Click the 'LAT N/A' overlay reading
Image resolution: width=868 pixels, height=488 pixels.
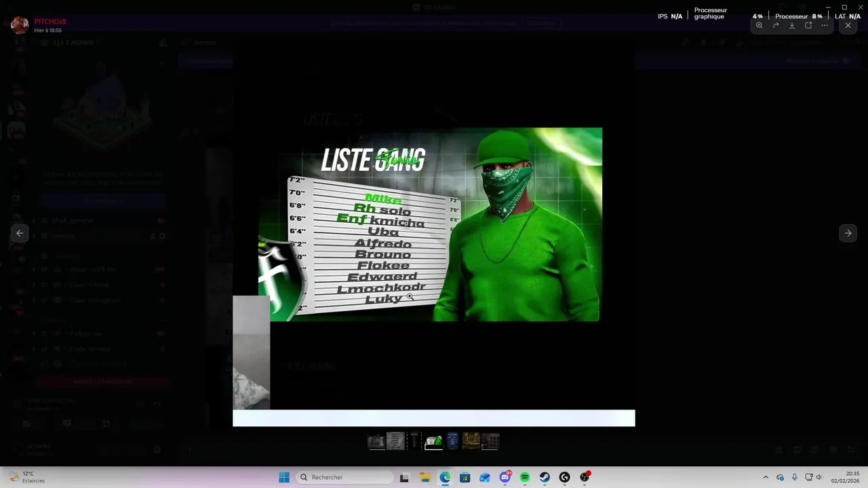(x=848, y=16)
